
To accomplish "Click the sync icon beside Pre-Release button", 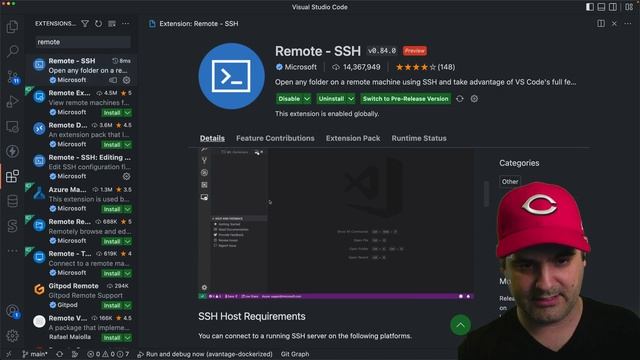I will click(460, 99).
